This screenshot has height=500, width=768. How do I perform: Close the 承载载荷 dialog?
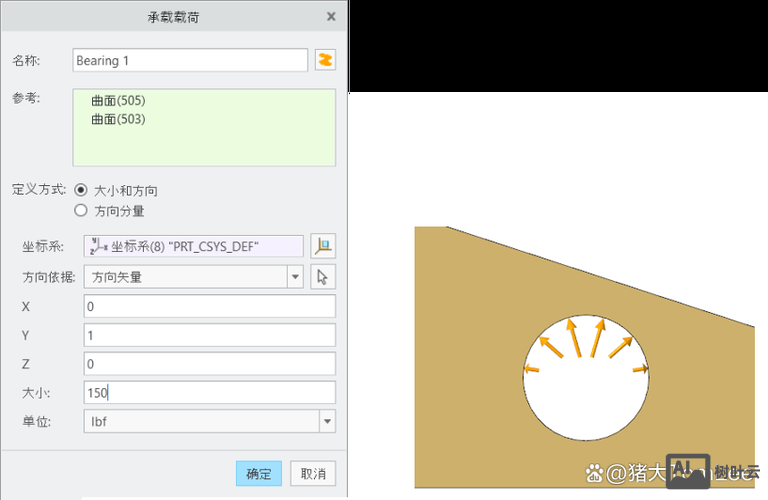[x=331, y=16]
